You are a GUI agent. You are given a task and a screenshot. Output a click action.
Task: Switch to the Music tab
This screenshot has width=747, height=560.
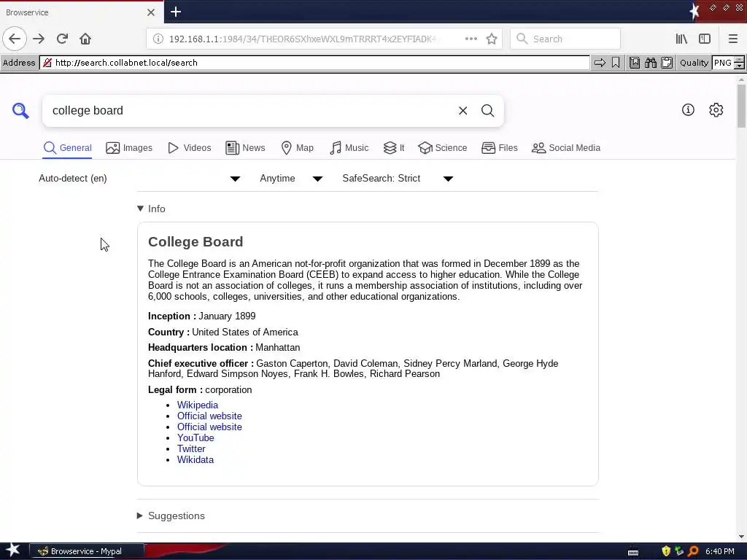click(x=349, y=148)
